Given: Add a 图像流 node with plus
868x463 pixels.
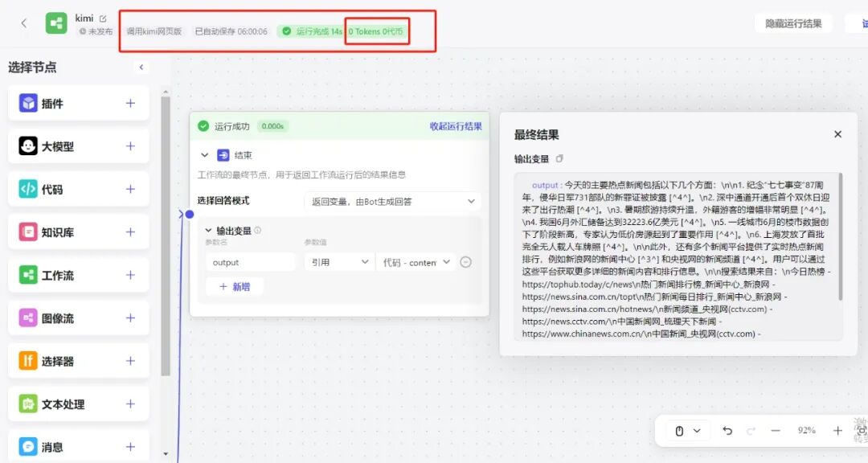Looking at the screenshot, I should [130, 318].
